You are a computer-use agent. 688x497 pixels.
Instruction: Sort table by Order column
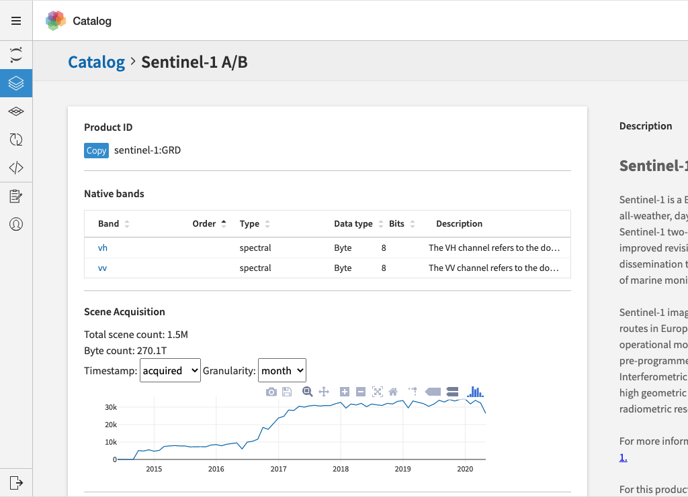pos(209,224)
